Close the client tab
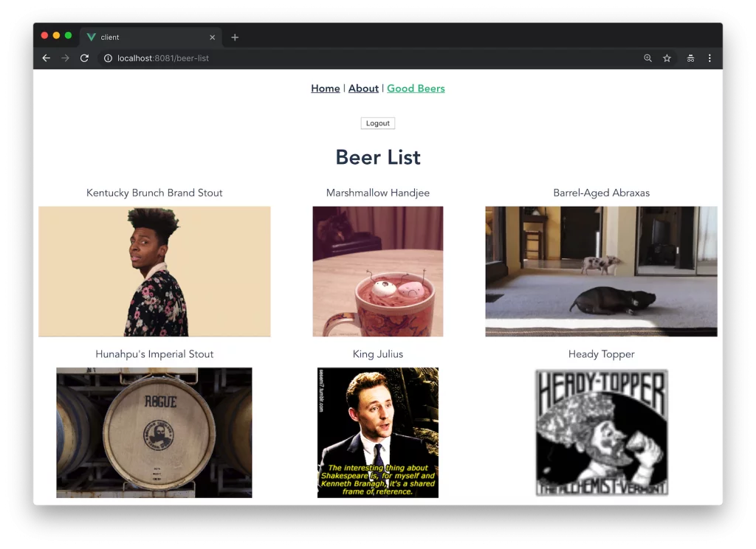The image size is (756, 549). pyautogui.click(x=212, y=37)
